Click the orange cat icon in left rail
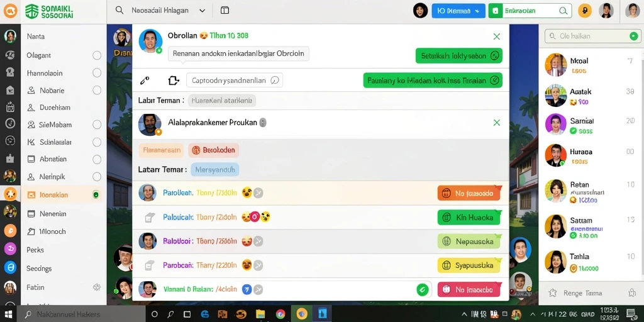This screenshot has width=644, height=322. (x=10, y=194)
